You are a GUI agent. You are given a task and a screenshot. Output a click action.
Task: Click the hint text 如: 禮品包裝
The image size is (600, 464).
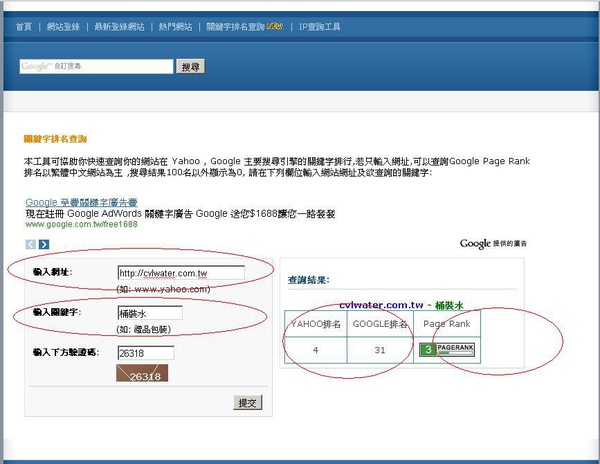click(x=143, y=329)
